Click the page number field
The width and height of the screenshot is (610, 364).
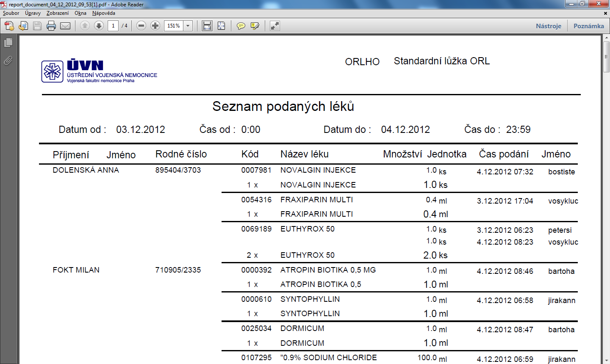tap(113, 26)
